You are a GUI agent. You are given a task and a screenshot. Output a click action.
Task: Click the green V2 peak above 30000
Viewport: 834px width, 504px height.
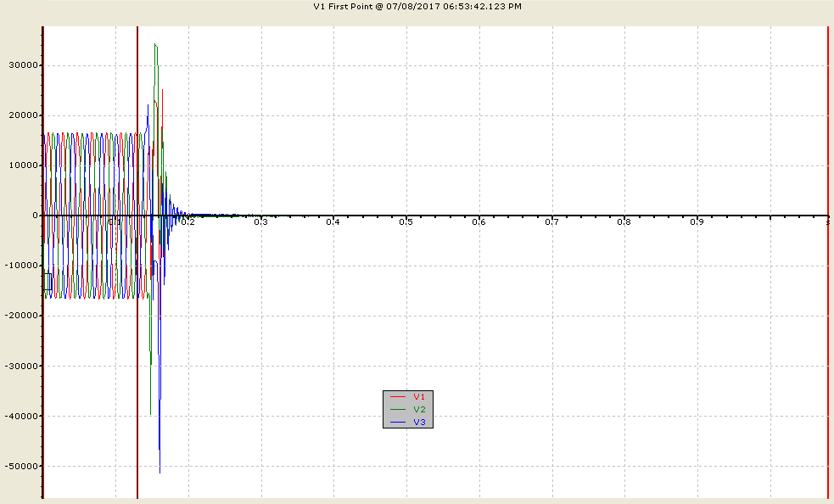tap(155, 46)
